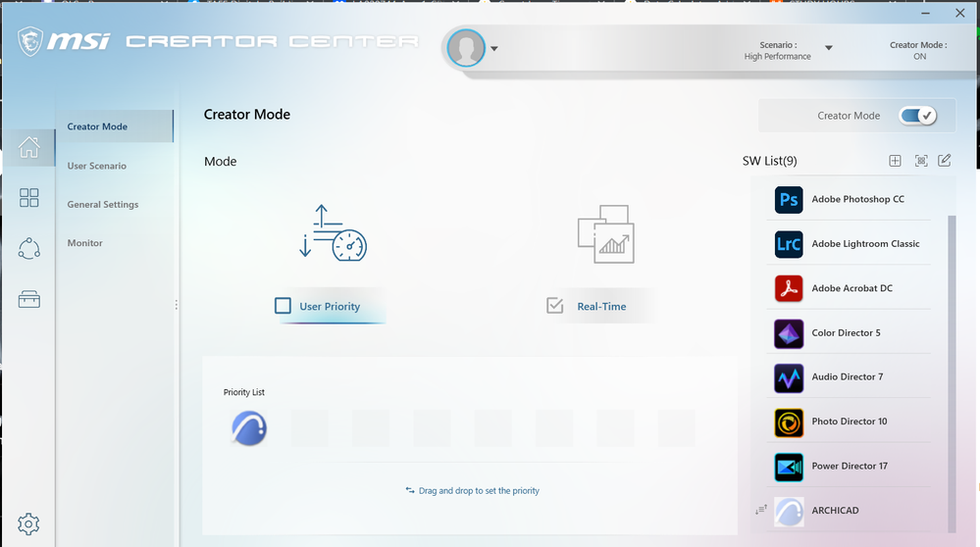Click the Lightroom Classic LrC icon

(x=789, y=244)
